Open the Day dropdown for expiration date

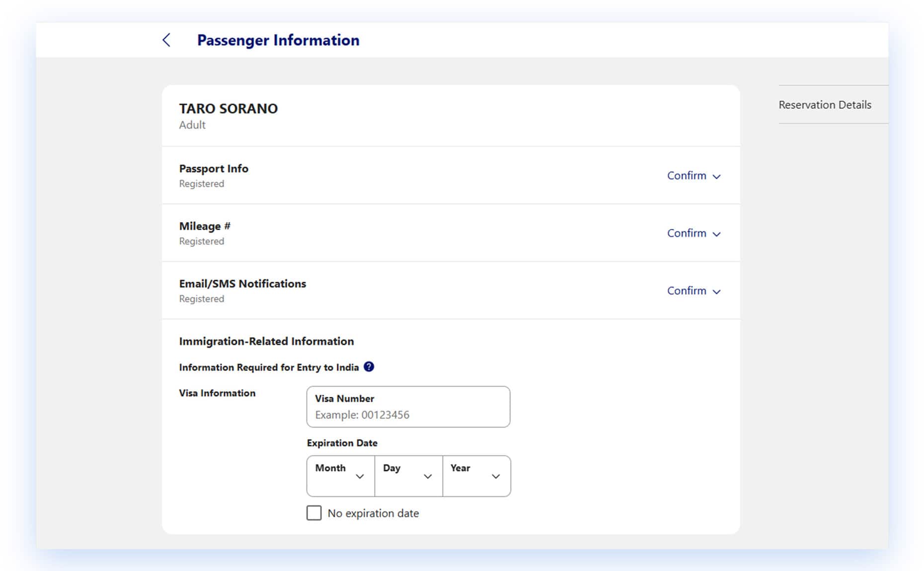[x=408, y=476]
